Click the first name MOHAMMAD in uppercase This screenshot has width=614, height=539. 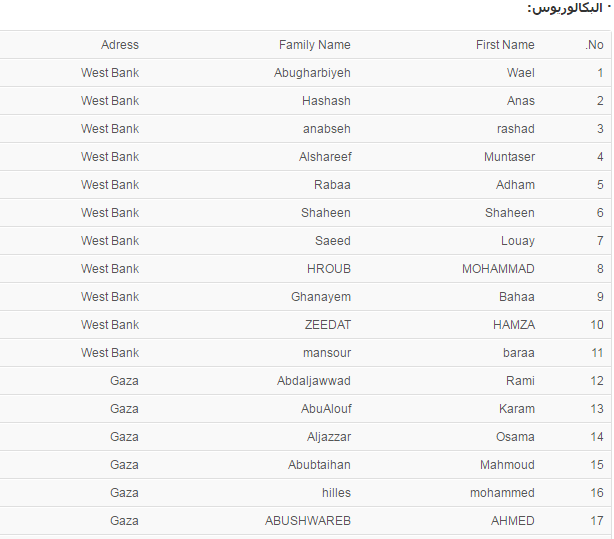(x=498, y=269)
